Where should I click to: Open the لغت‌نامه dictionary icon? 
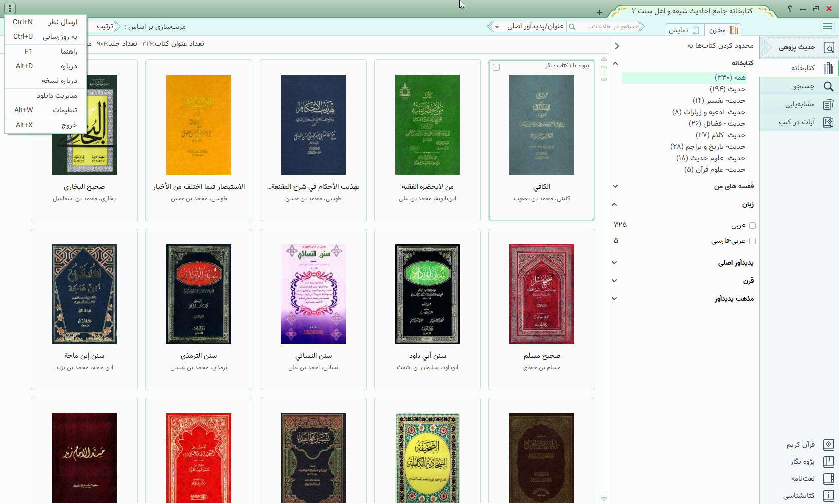click(x=828, y=479)
